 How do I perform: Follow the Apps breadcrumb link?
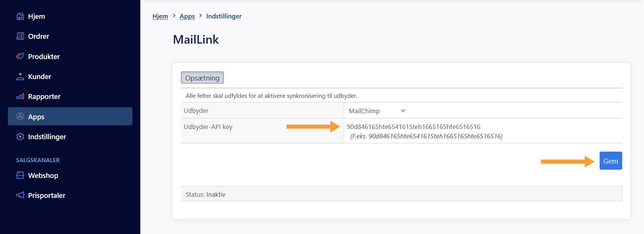(x=187, y=16)
